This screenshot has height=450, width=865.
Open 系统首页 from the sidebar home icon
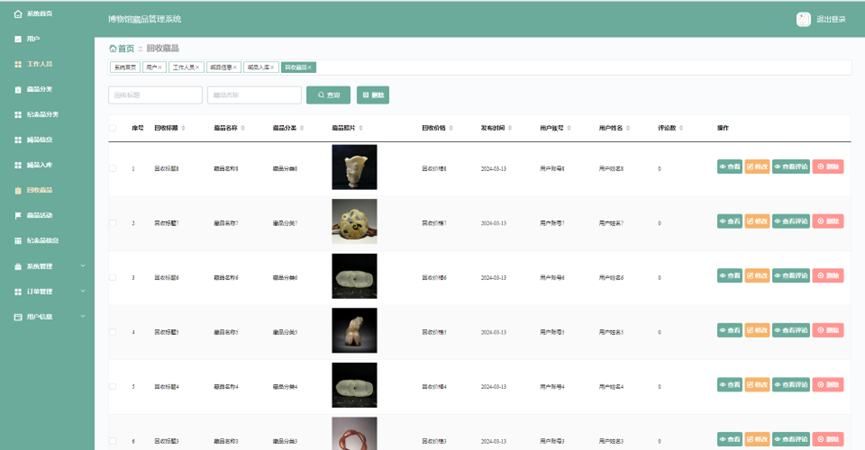click(33, 14)
